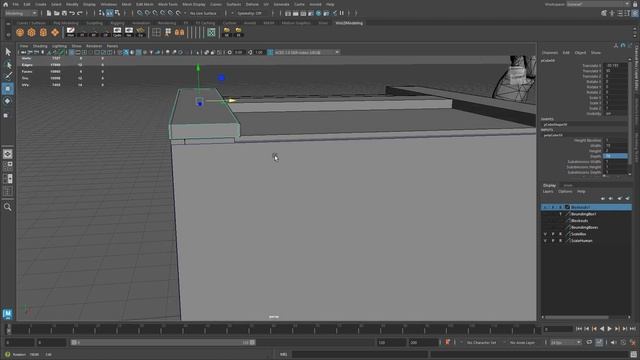Click the first orange polygon shelf icon
The width and height of the screenshot is (640, 360).
pos(20,32)
